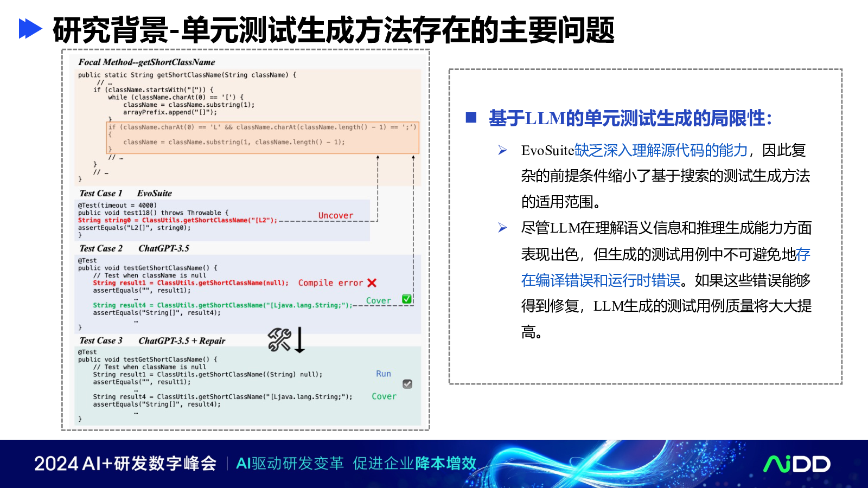The width and height of the screenshot is (868, 488).
Task: Click the red Compile error label
Action: click(x=330, y=283)
